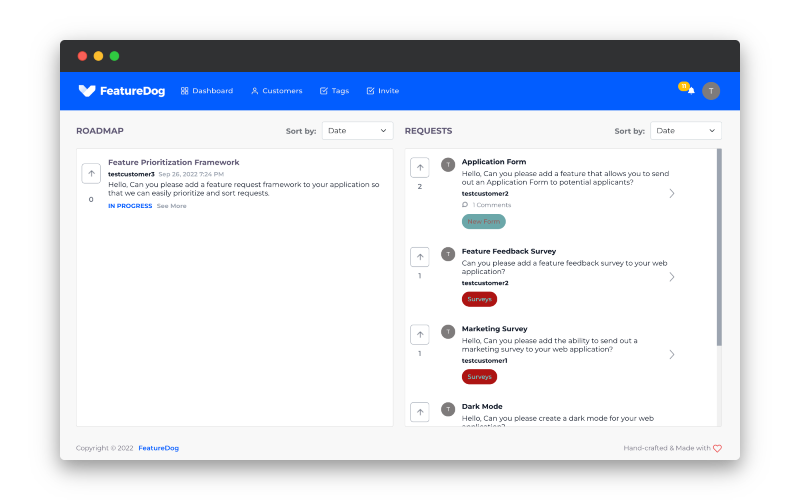Screen dimensions: 800x500
Task: Expand the Roadmap Sort by dropdown
Action: pos(357,131)
